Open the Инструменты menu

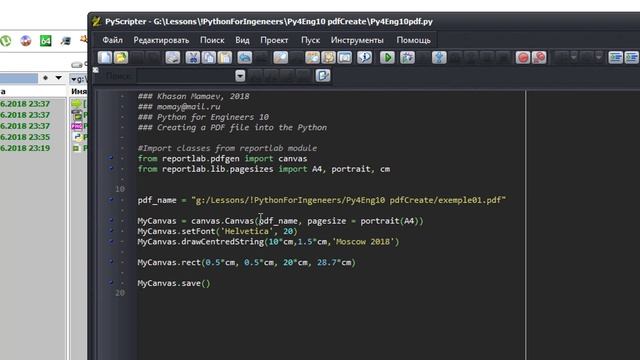click(357, 40)
